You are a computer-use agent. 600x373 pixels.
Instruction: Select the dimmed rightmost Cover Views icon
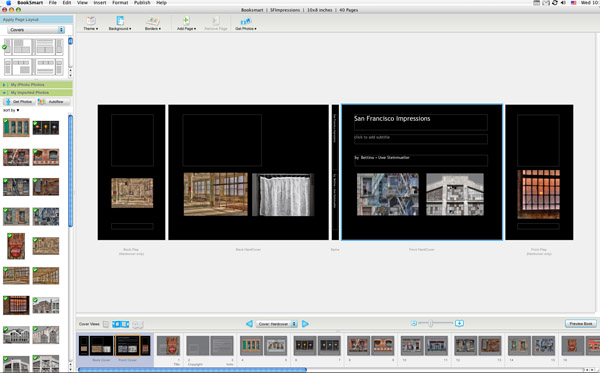tap(138, 324)
